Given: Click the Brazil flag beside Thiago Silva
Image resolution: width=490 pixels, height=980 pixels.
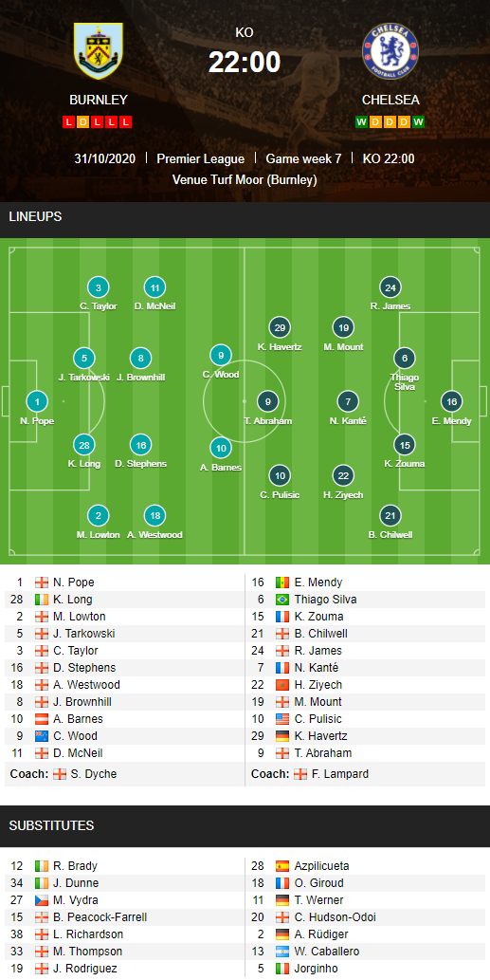Looking at the screenshot, I should click(x=282, y=600).
